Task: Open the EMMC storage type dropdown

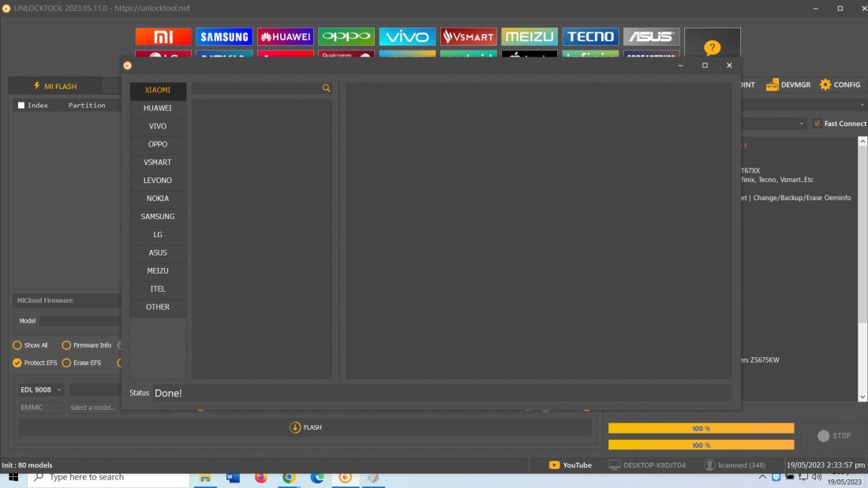Action: (x=41, y=408)
